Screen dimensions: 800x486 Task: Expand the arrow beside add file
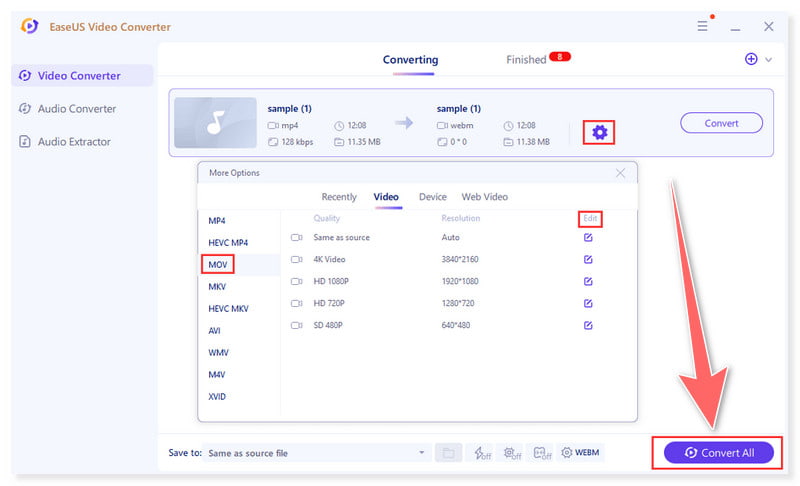(768, 60)
